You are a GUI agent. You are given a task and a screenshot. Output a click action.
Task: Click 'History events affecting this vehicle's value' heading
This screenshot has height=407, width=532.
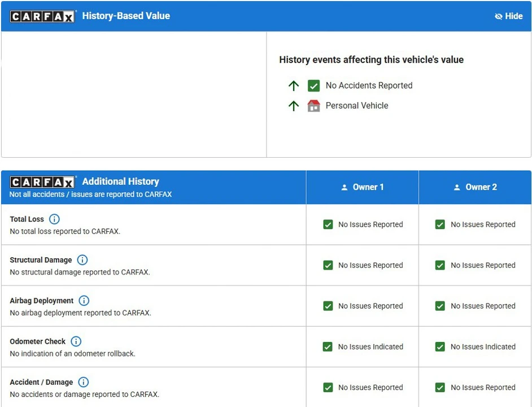coord(372,60)
